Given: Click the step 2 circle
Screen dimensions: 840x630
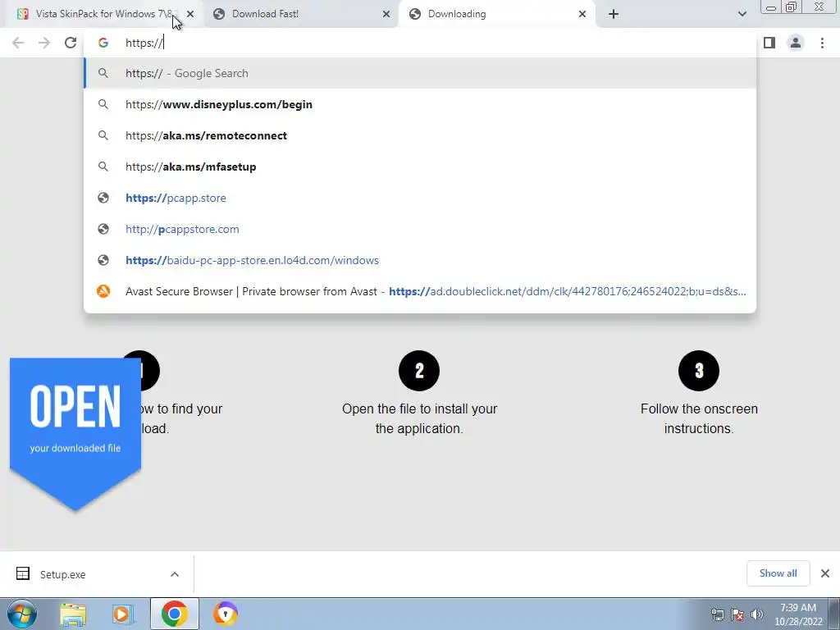Looking at the screenshot, I should point(419,371).
